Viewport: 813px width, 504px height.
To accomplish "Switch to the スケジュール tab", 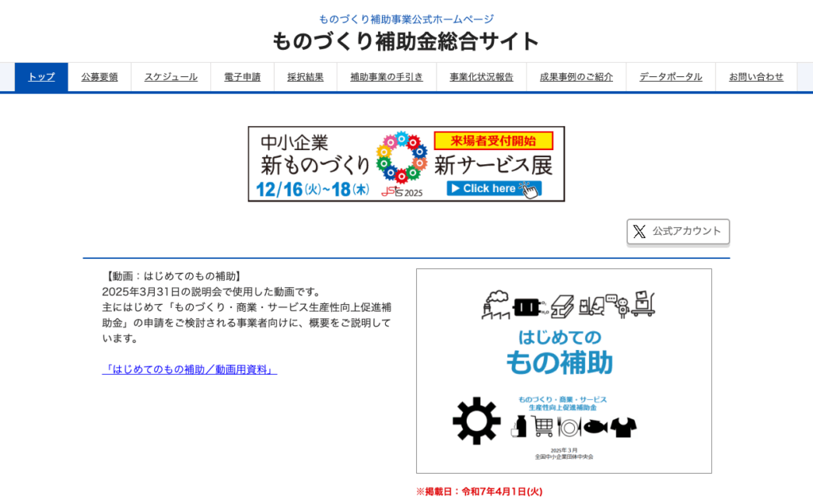I will tap(170, 77).
